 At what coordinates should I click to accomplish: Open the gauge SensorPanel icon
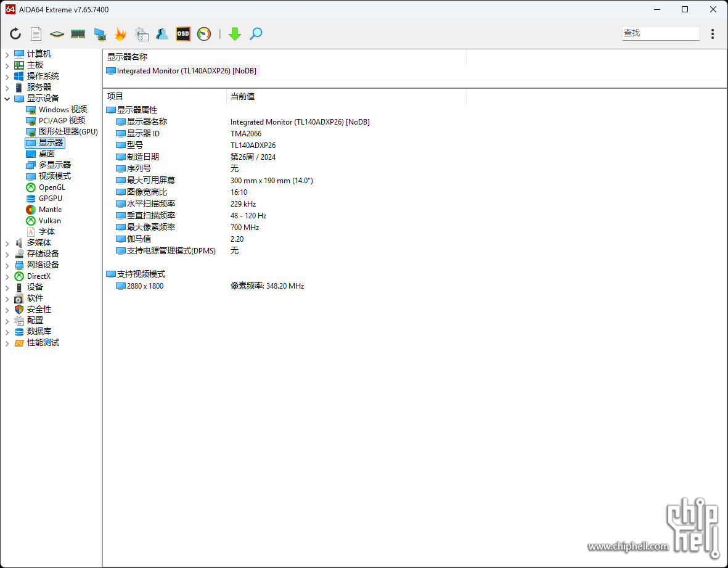click(204, 33)
